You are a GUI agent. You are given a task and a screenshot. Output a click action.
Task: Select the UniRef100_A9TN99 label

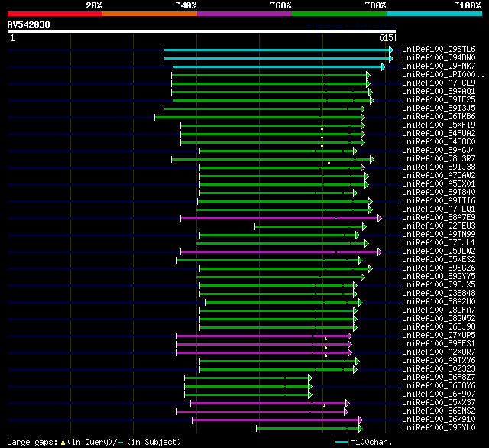pyautogui.click(x=439, y=234)
